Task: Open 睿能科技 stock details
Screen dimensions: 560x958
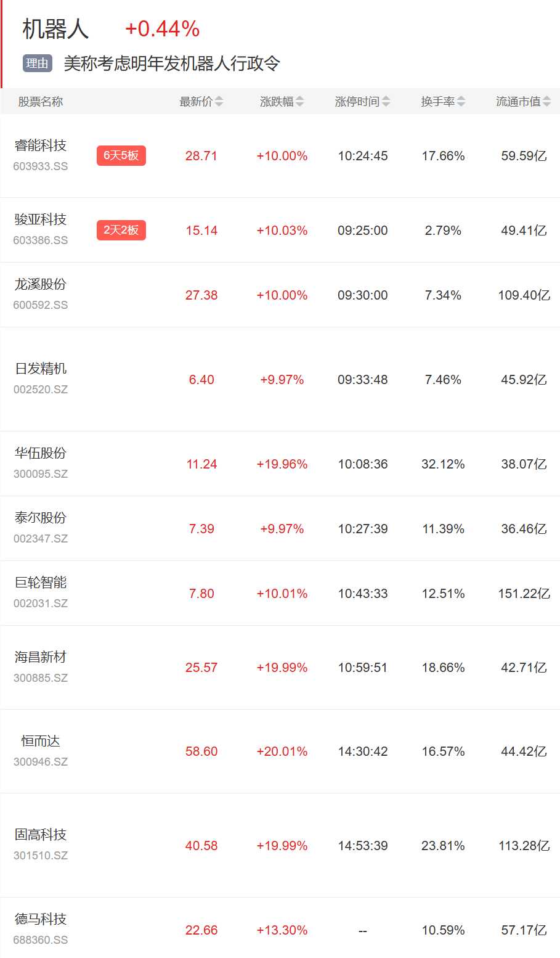Action: [41, 145]
